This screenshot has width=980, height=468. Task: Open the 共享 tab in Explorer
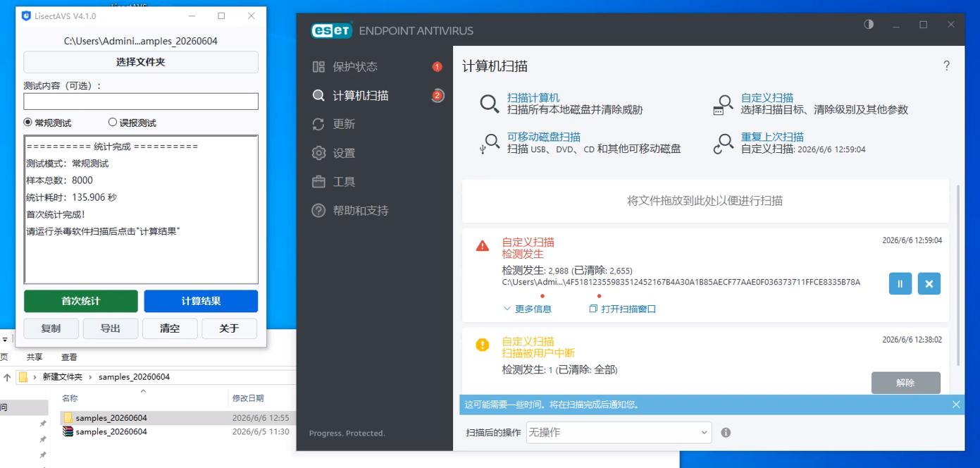click(x=35, y=357)
